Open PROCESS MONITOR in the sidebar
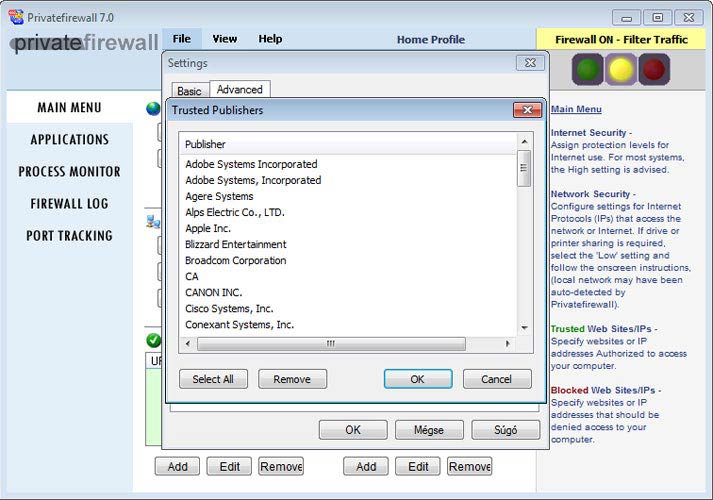The width and height of the screenshot is (713, 500). (x=70, y=171)
